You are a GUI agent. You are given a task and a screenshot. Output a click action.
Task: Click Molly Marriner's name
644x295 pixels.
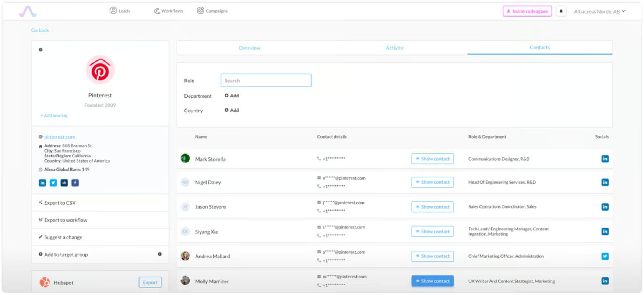(212, 281)
